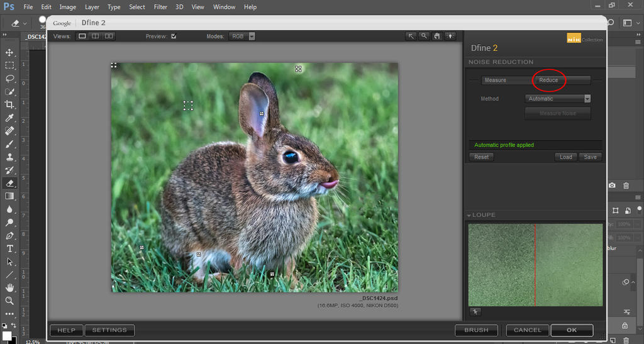
Task: Select Photoshop Crop tool in toolbar
Action: click(x=9, y=104)
